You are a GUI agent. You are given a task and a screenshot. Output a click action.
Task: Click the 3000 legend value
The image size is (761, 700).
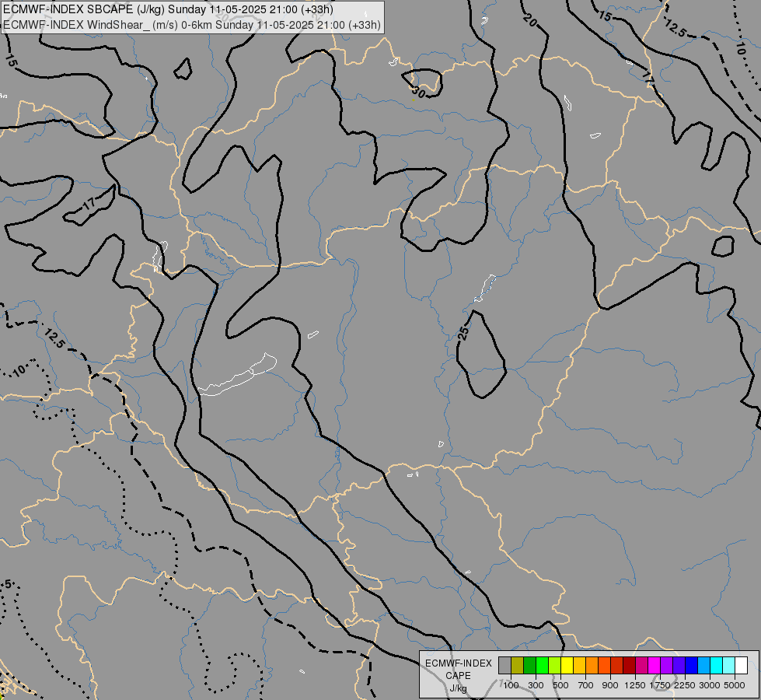710,685
